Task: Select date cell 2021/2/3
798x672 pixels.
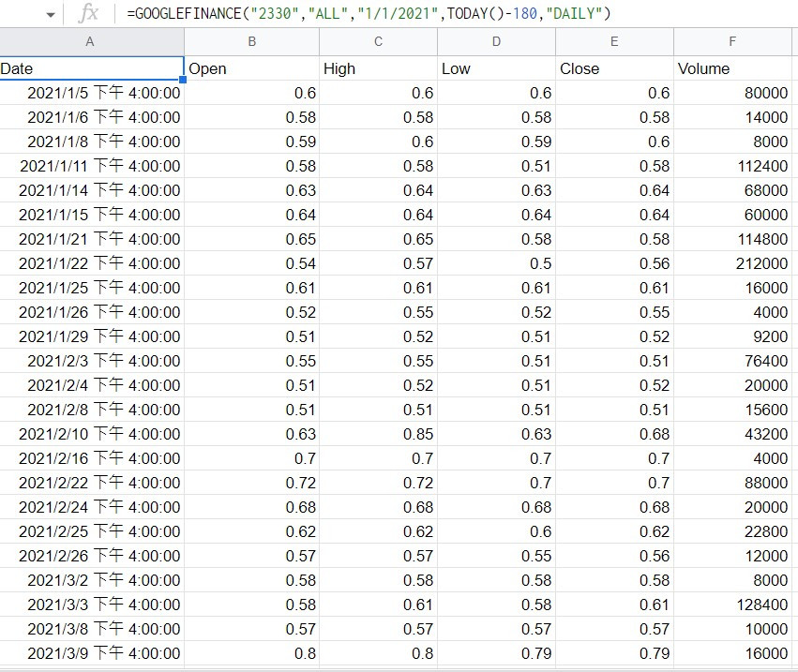Action: coord(92,361)
